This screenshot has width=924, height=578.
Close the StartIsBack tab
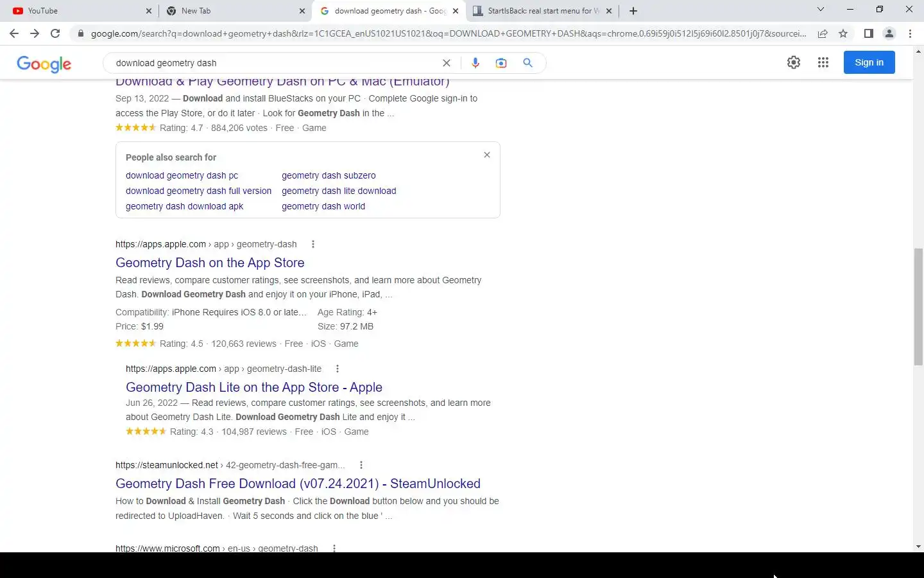click(609, 11)
